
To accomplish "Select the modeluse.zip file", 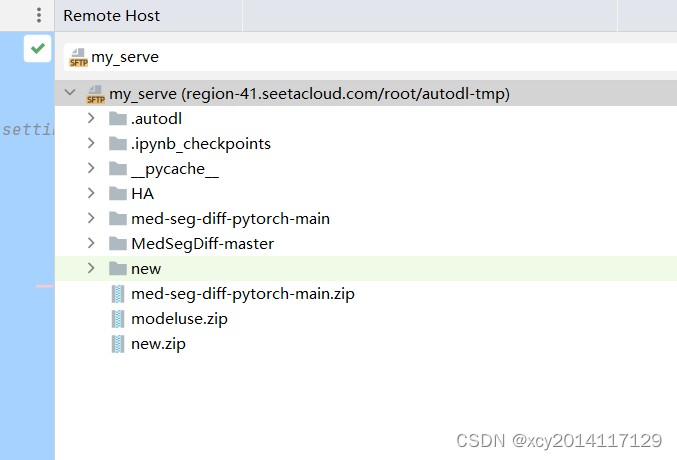I will [x=179, y=319].
